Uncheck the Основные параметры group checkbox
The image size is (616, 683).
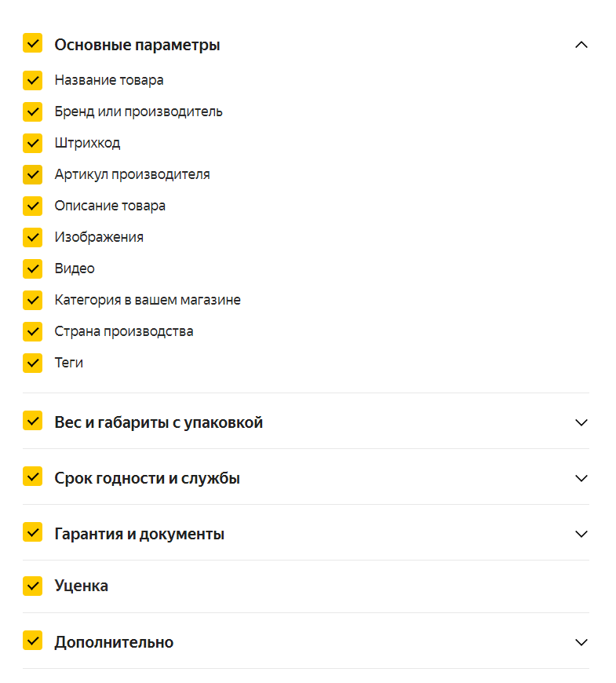[32, 43]
